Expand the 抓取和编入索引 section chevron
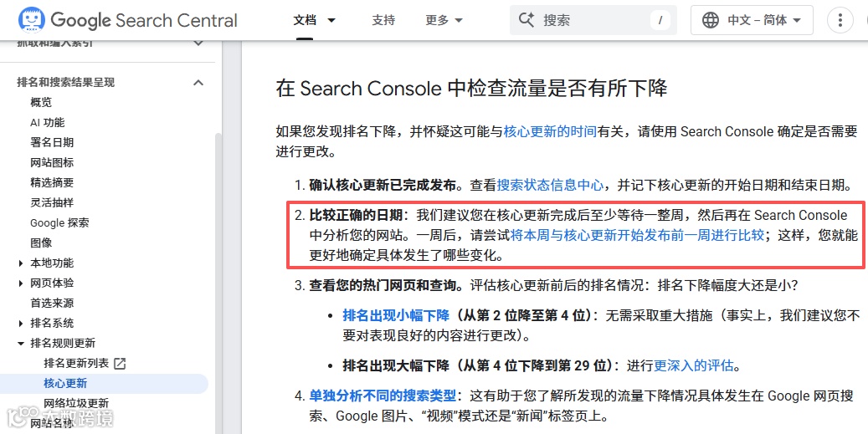This screenshot has width=868, height=434. pyautogui.click(x=198, y=43)
